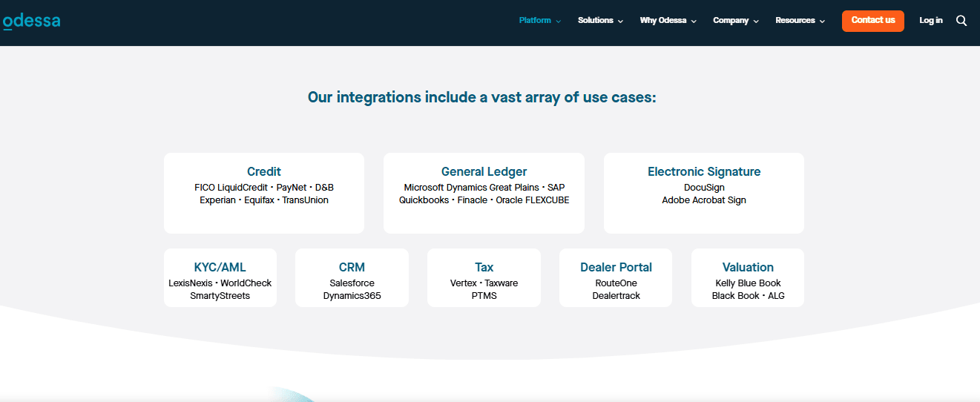Expand the chevron next to Solutions

coord(620,22)
